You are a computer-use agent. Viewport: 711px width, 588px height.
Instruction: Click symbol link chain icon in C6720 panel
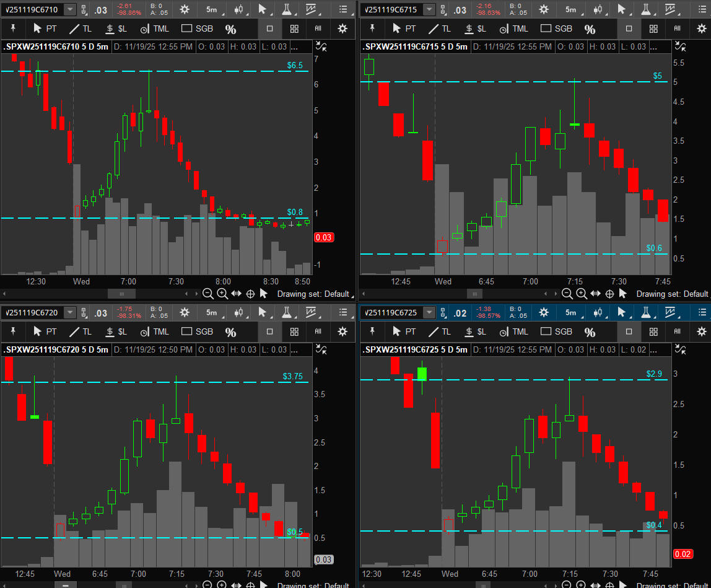coord(85,312)
